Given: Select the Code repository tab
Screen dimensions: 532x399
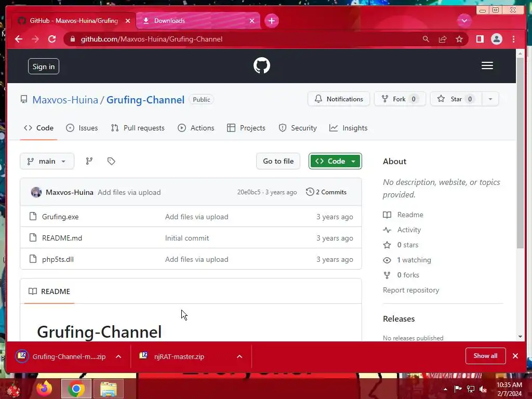Looking at the screenshot, I should 38,128.
